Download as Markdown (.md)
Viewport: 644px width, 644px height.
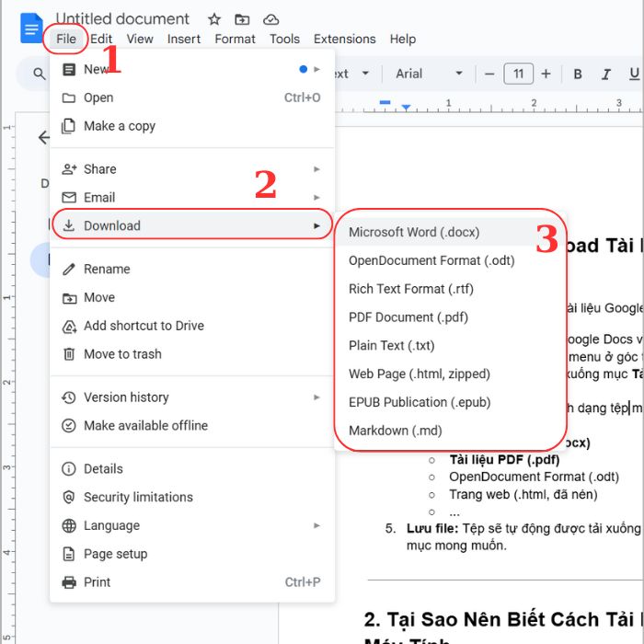(x=451, y=431)
